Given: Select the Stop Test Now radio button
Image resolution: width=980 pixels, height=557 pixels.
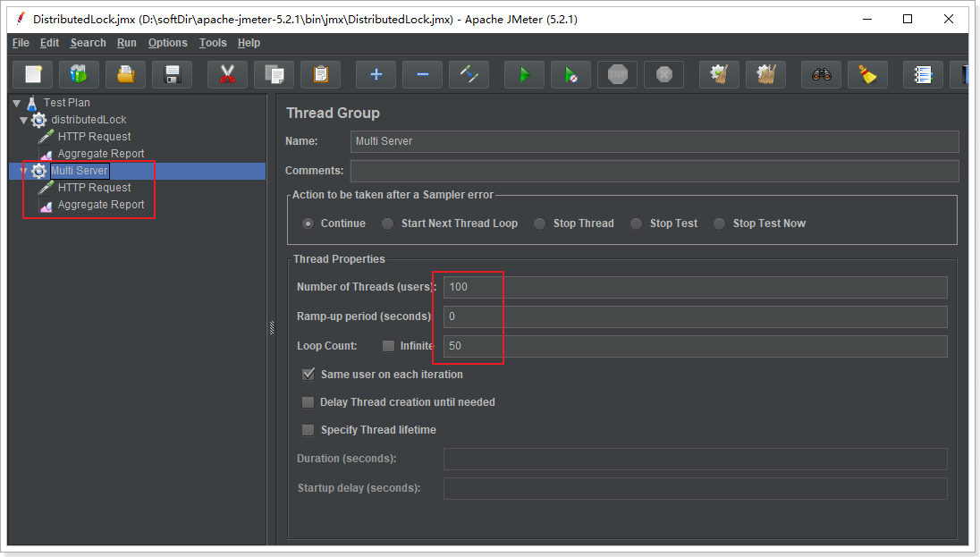Looking at the screenshot, I should click(x=720, y=224).
